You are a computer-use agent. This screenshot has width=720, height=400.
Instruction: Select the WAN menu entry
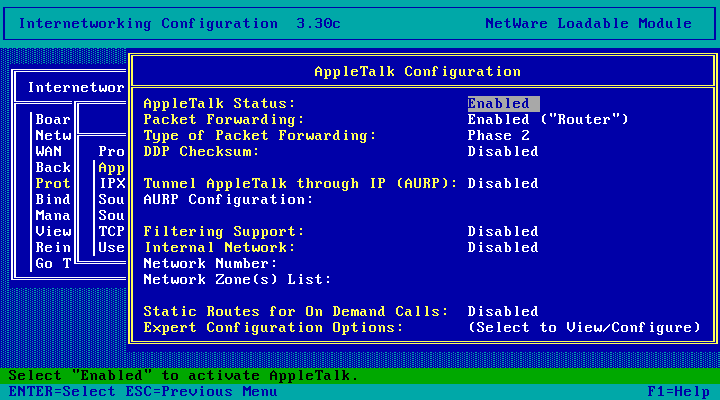[49, 152]
